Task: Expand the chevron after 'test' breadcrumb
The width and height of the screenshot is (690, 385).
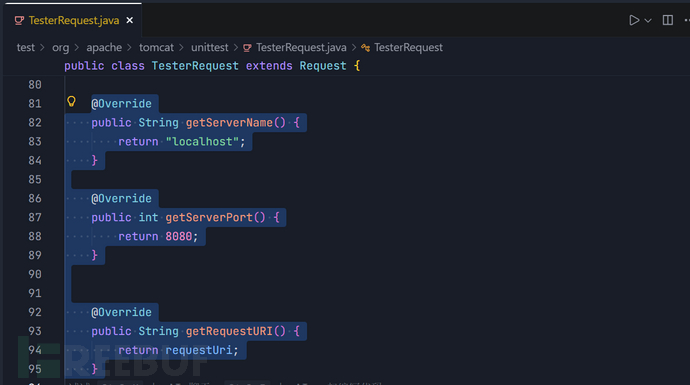Action: [x=42, y=48]
